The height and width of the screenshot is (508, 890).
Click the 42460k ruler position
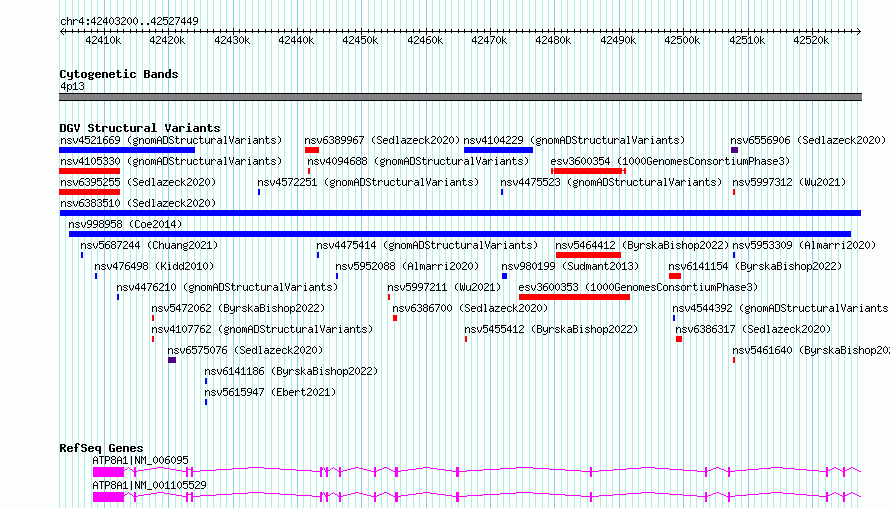tap(425, 40)
